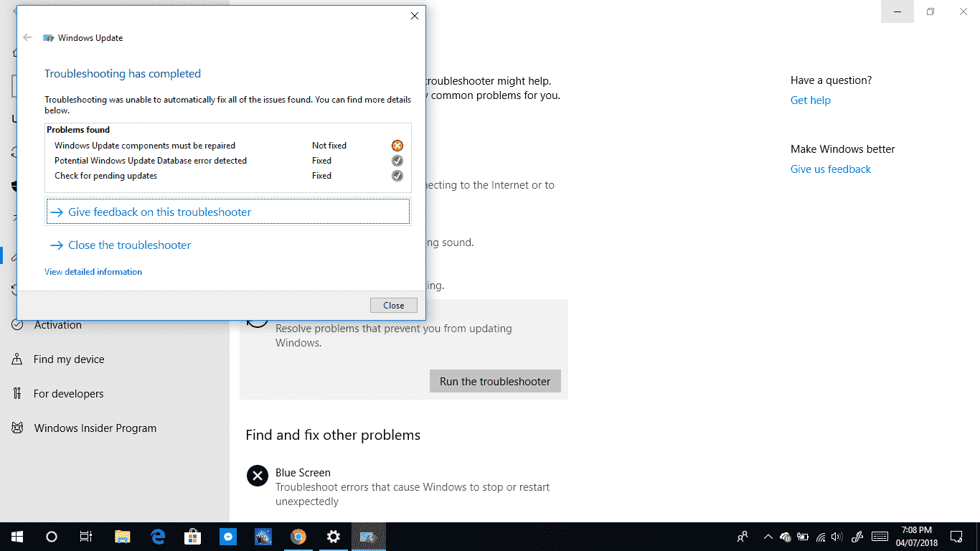Click the Windows Insider Program cat icon
The width and height of the screenshot is (980, 551).
click(17, 428)
